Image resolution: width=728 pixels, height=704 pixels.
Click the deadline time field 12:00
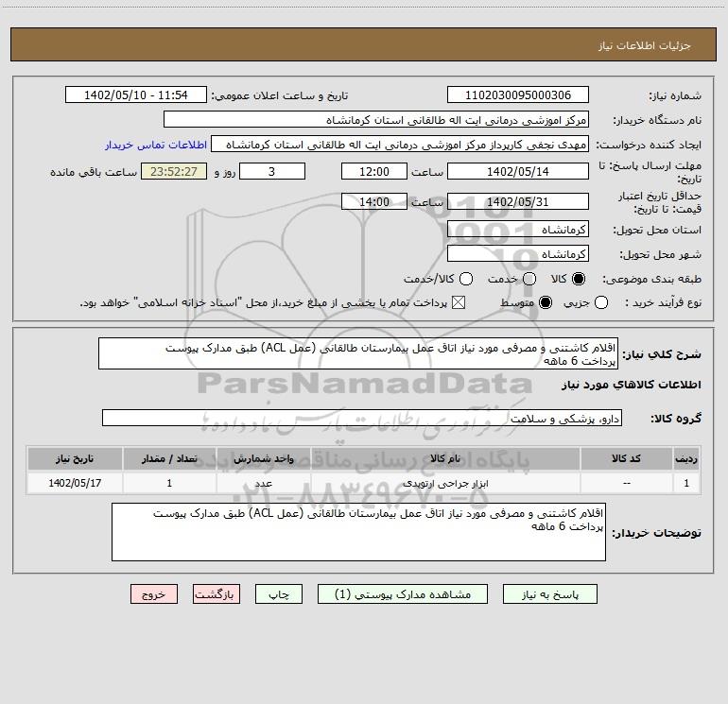tap(374, 171)
